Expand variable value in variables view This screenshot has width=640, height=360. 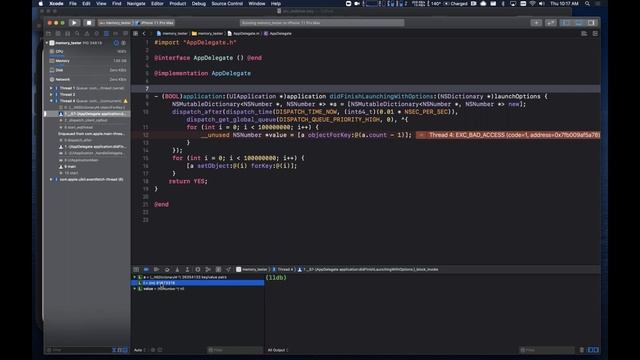[x=135, y=289]
